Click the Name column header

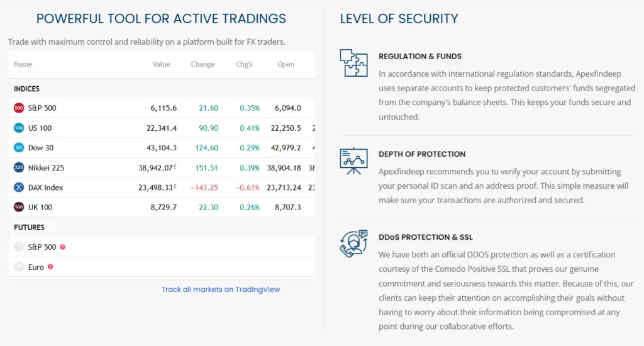[x=23, y=64]
